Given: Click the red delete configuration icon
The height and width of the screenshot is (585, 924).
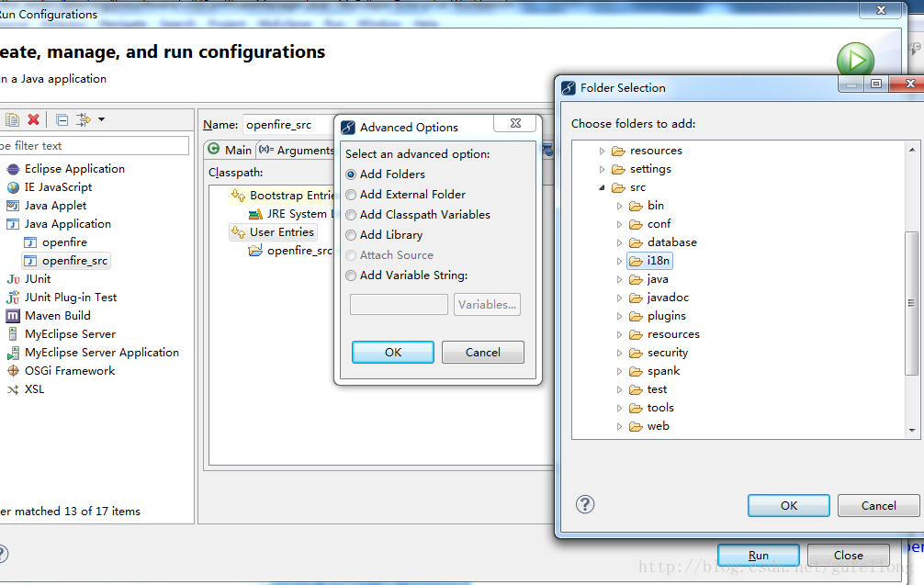Looking at the screenshot, I should coord(34,119).
